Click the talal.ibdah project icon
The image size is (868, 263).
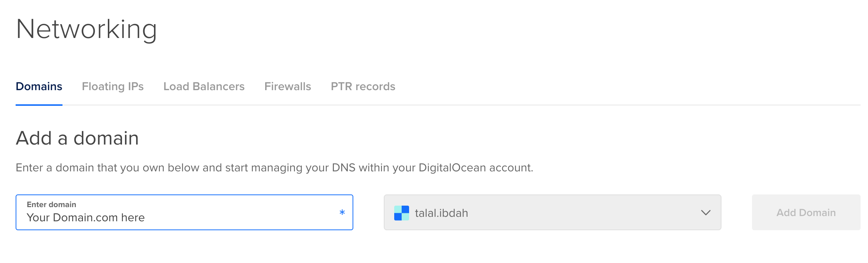click(402, 212)
